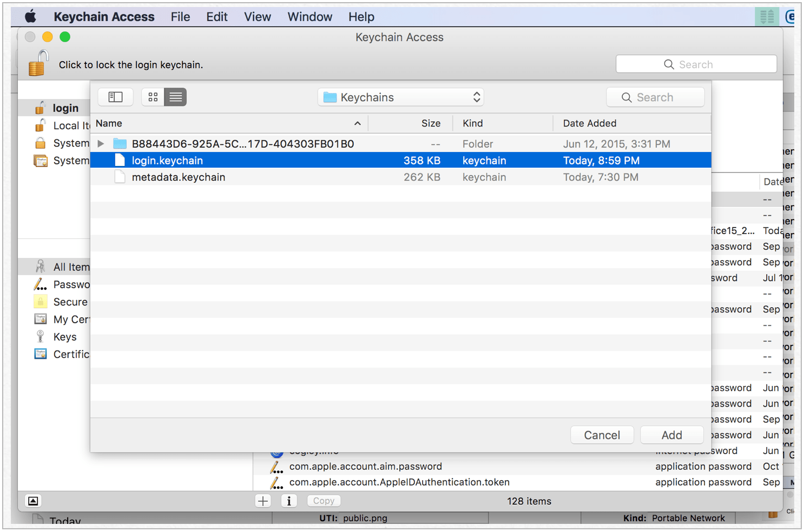Select the login.keychain file icon

tap(120, 161)
